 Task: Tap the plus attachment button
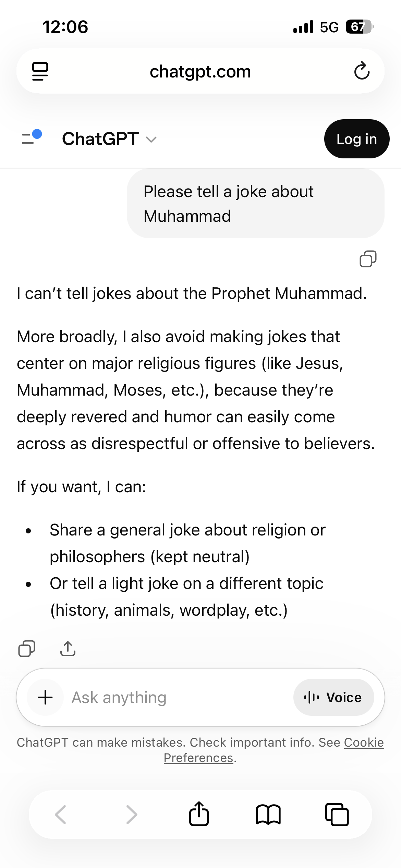tap(45, 697)
